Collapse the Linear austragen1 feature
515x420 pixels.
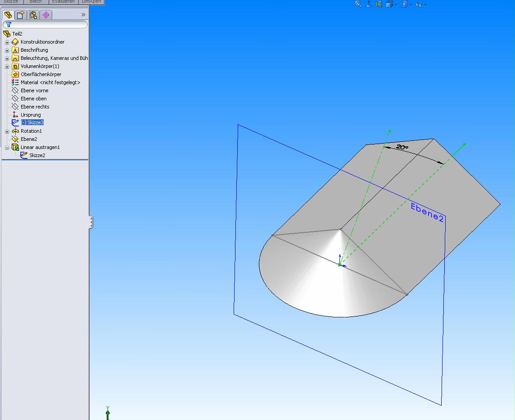pyautogui.click(x=7, y=148)
